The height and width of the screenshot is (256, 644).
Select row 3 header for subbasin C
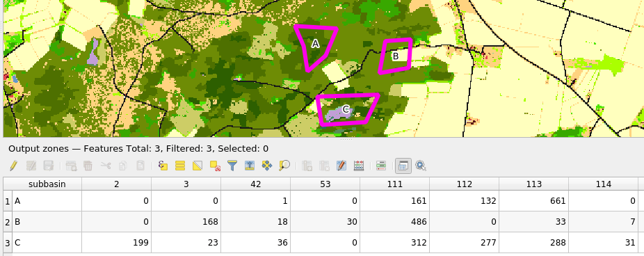coord(8,243)
